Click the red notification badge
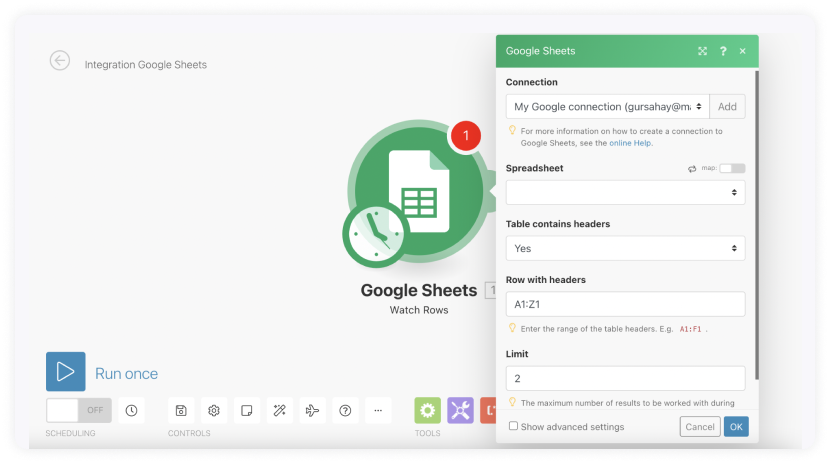The width and height of the screenshot is (830, 464). tap(466, 136)
